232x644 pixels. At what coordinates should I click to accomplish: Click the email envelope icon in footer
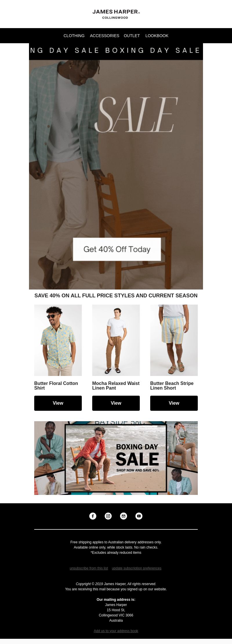[x=124, y=516]
